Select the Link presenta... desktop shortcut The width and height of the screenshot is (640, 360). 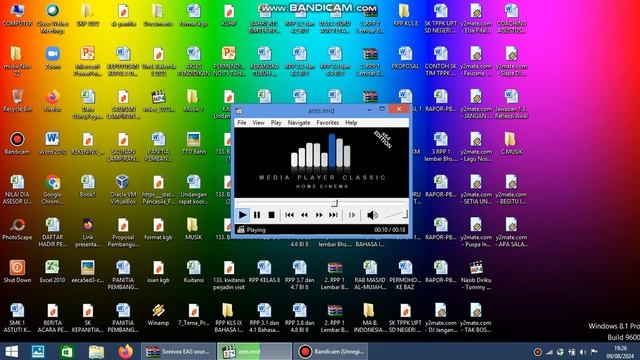pos(87,232)
